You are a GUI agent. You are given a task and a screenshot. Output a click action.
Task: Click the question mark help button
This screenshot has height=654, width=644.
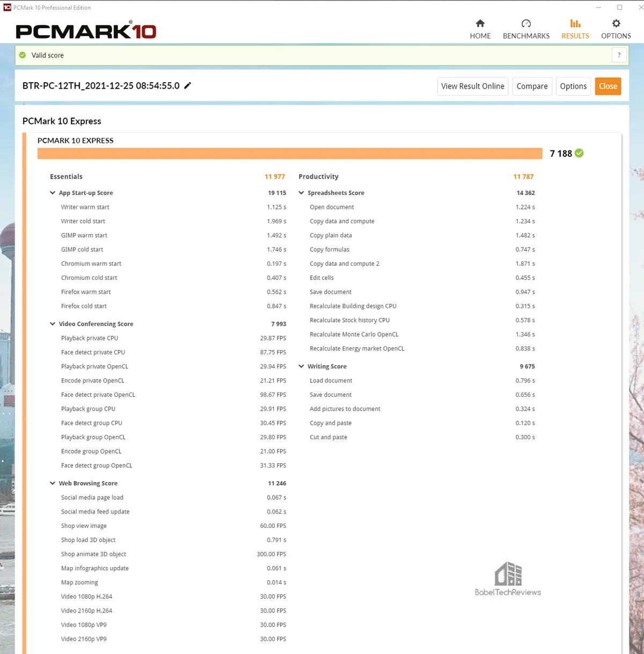click(619, 55)
